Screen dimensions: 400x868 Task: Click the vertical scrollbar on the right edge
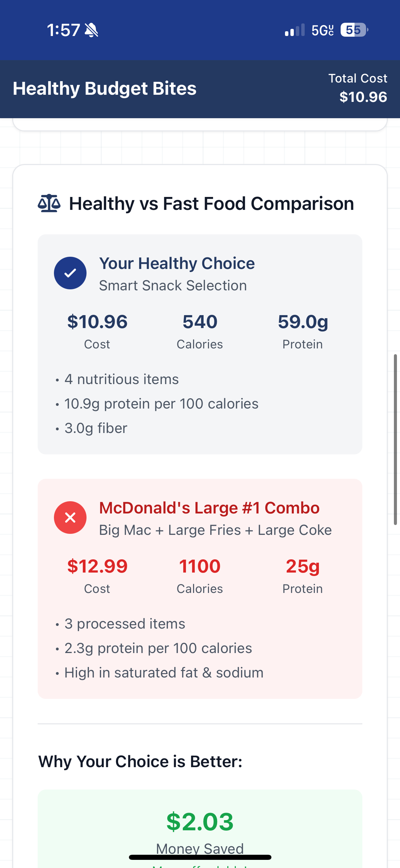click(395, 439)
